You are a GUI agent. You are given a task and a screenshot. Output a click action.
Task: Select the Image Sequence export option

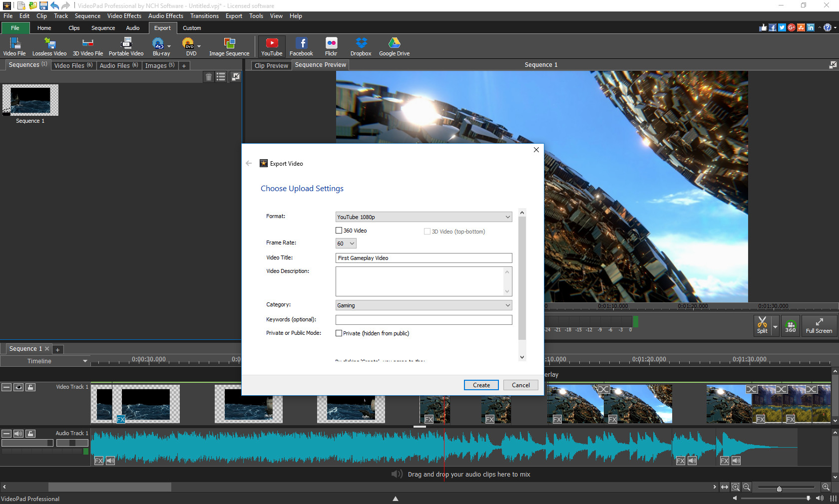tap(229, 46)
